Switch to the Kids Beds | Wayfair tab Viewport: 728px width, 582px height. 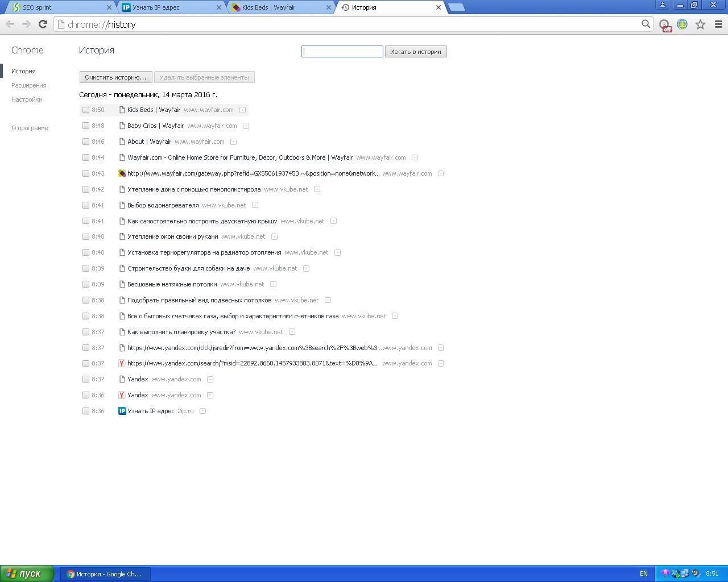280,7
